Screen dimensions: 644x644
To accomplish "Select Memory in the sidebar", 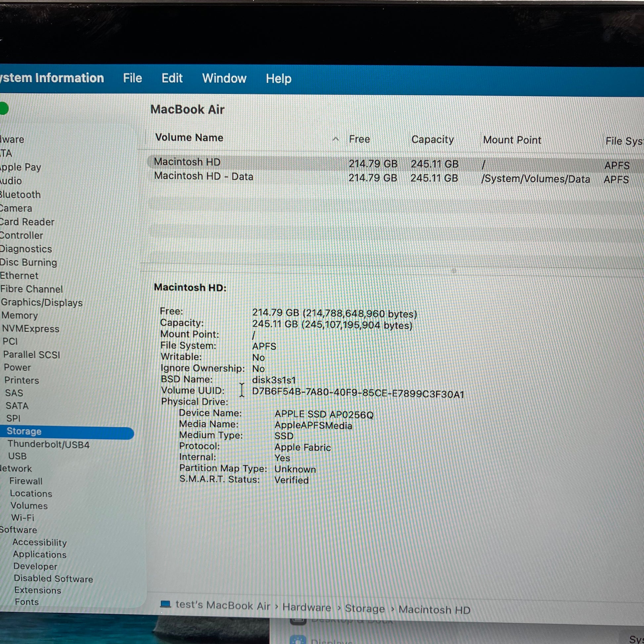I will [20, 315].
